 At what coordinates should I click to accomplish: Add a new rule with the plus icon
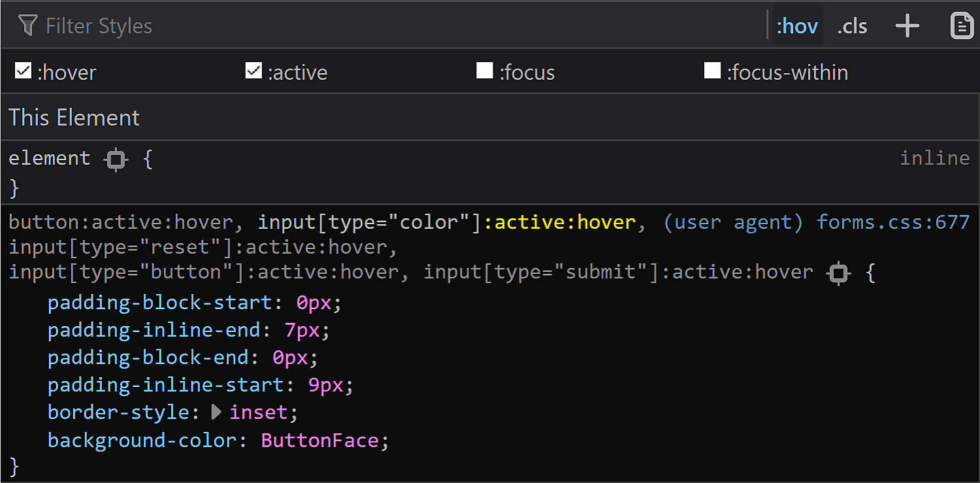click(907, 25)
